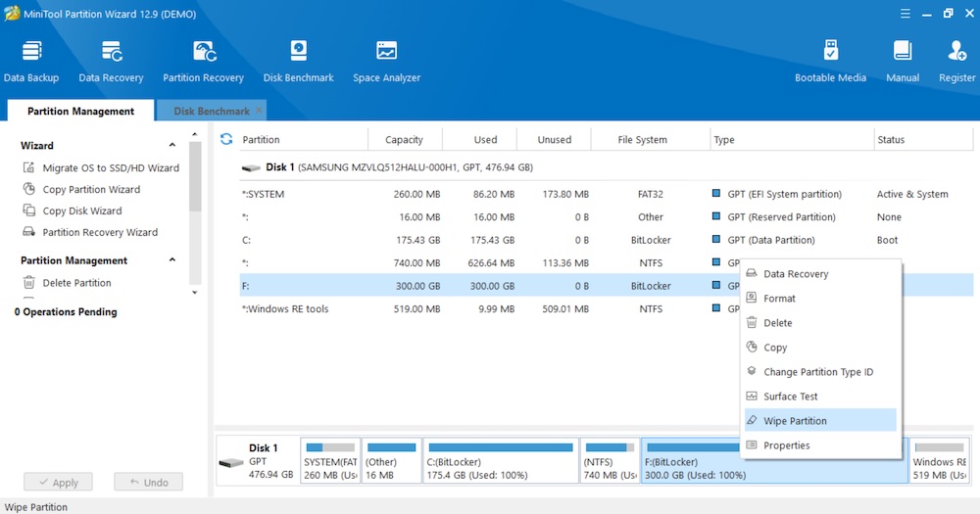Viewport: 980px width, 514px height.
Task: Launch Space Analyzer
Action: [386, 62]
